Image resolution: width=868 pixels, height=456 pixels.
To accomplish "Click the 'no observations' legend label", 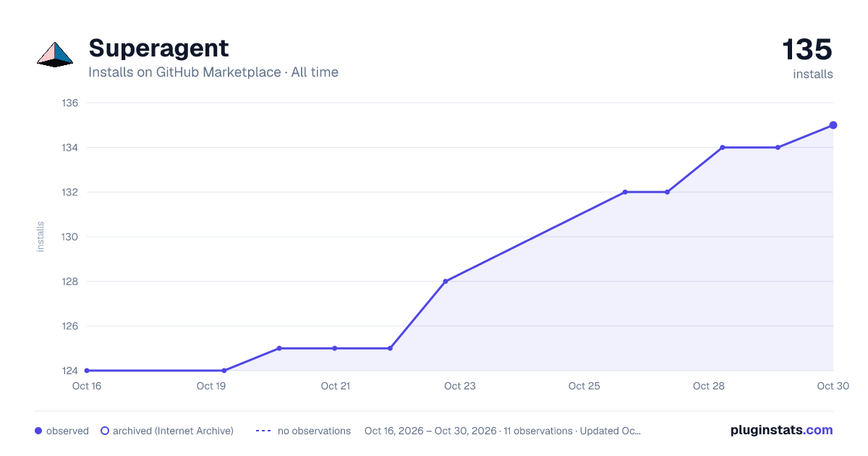I will click(314, 431).
